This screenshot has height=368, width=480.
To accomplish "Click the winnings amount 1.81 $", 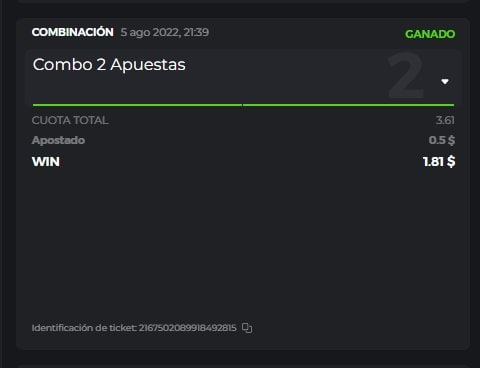I will point(439,162).
